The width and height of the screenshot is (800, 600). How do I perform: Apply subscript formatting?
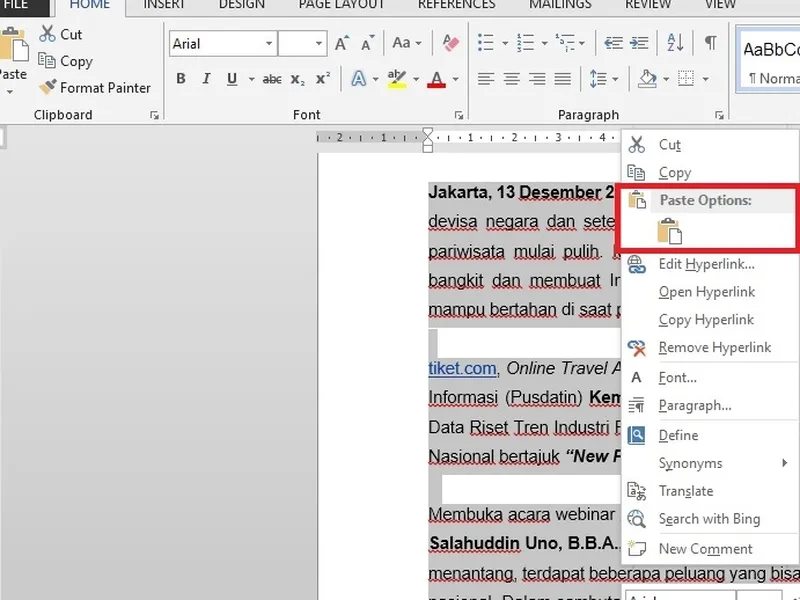click(298, 78)
